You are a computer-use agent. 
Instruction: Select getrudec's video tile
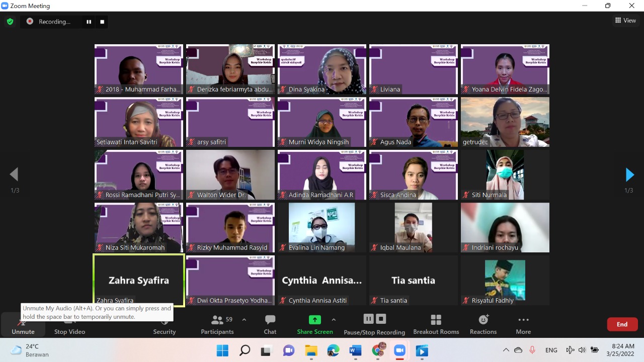point(505,122)
